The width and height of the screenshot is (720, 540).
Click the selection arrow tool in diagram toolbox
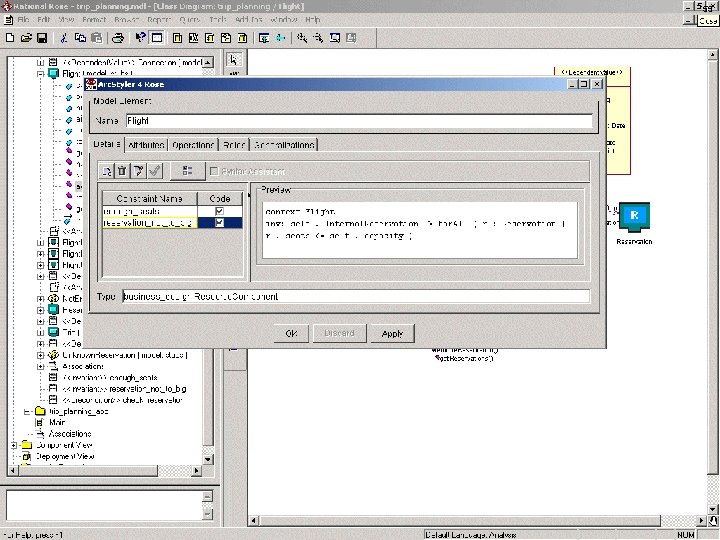tap(233, 60)
